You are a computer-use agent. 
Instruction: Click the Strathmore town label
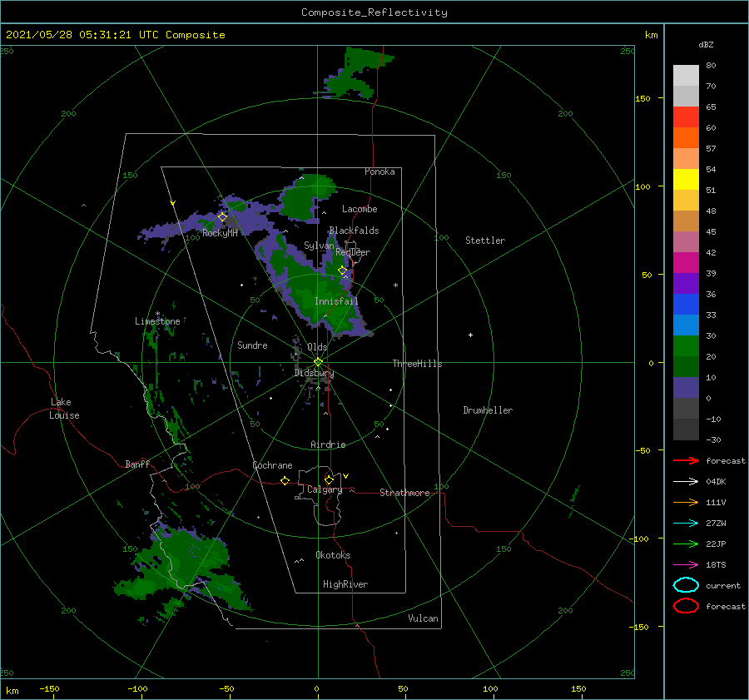pos(404,493)
